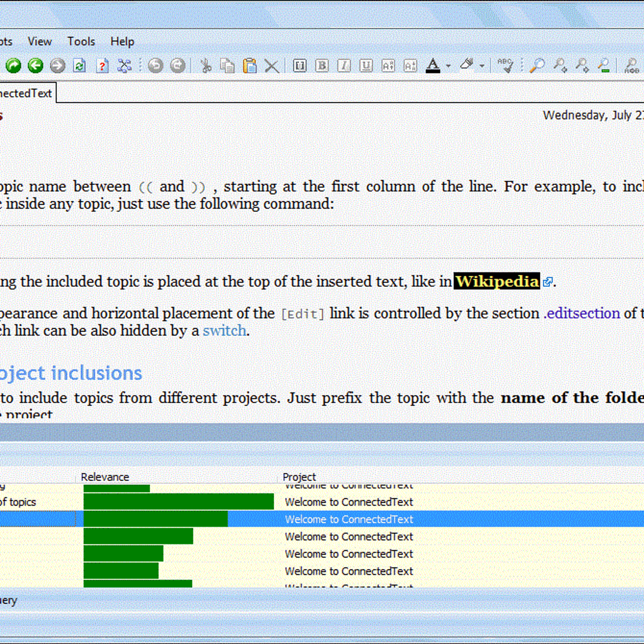
Task: Click Find Previous magnifier with left arrow
Action: (560, 66)
